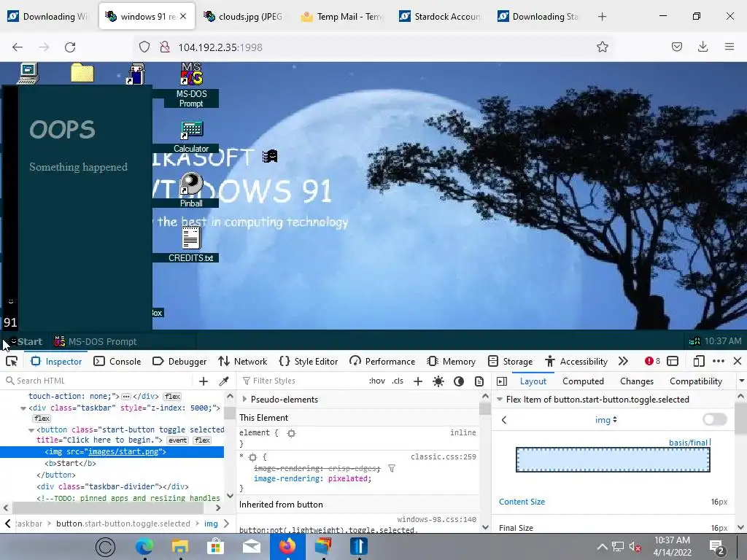
Task: Open windows-98.css:140 source link
Action: tap(436, 519)
